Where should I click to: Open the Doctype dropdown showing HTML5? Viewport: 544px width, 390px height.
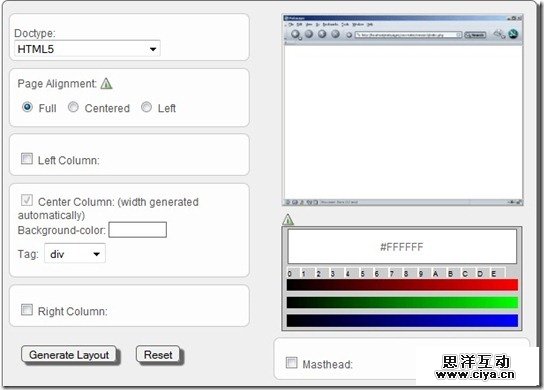click(x=87, y=49)
